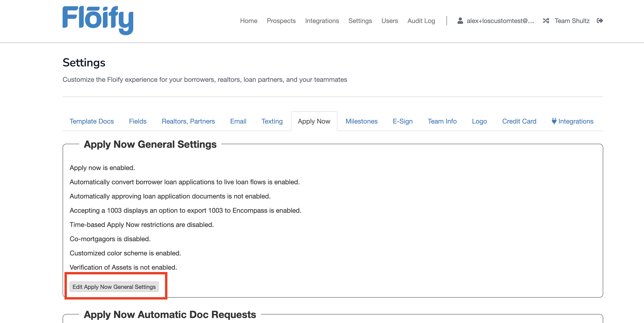
Task: Click the Settings page heading
Action: [x=84, y=63]
